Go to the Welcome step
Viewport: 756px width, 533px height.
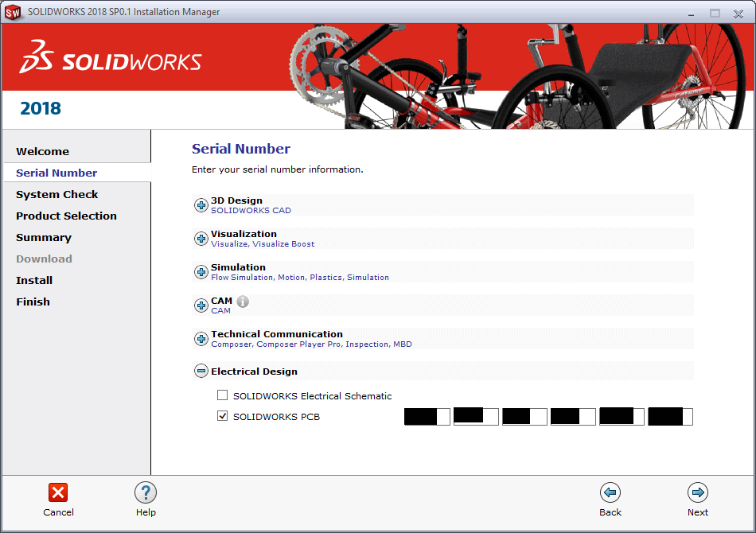click(x=42, y=151)
